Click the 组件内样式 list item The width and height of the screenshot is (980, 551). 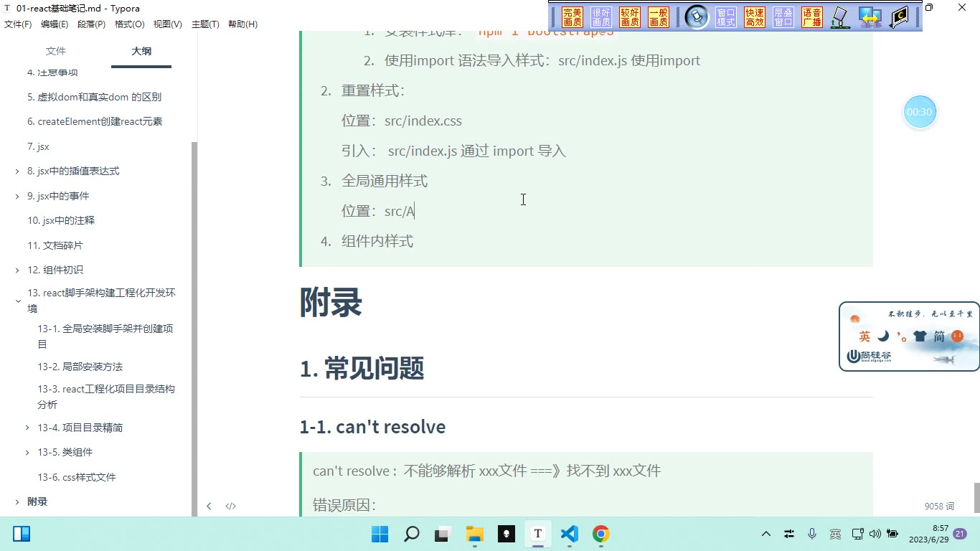pos(377,241)
